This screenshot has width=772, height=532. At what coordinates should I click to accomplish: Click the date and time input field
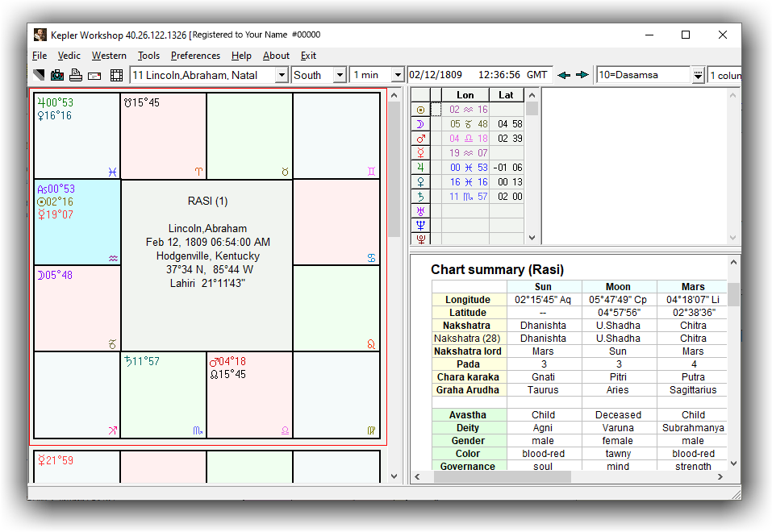coord(479,75)
